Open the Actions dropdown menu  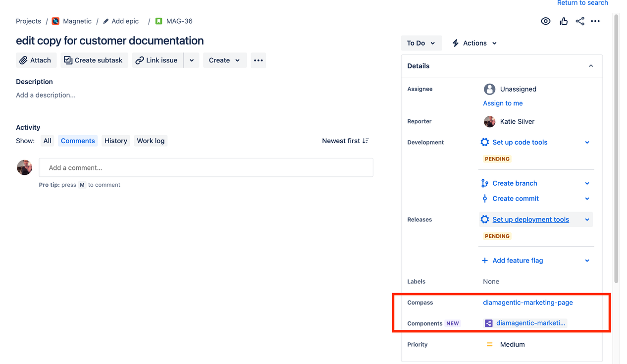(x=474, y=43)
